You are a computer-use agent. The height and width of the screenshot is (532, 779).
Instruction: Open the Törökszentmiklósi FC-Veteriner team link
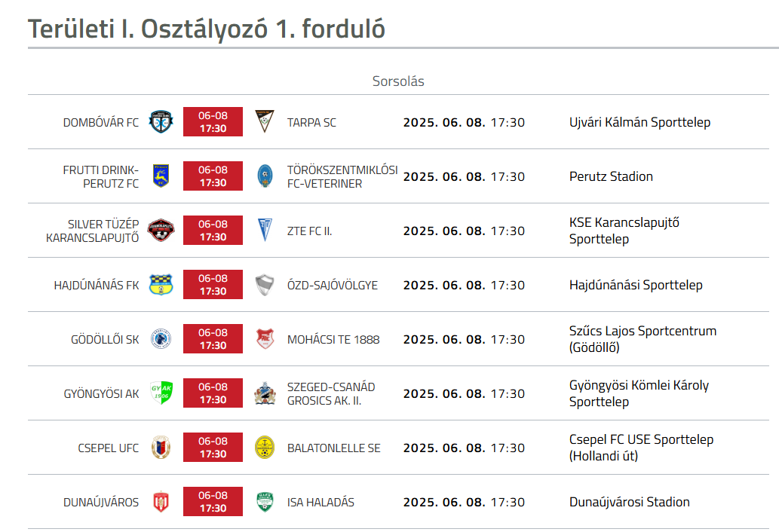click(342, 176)
